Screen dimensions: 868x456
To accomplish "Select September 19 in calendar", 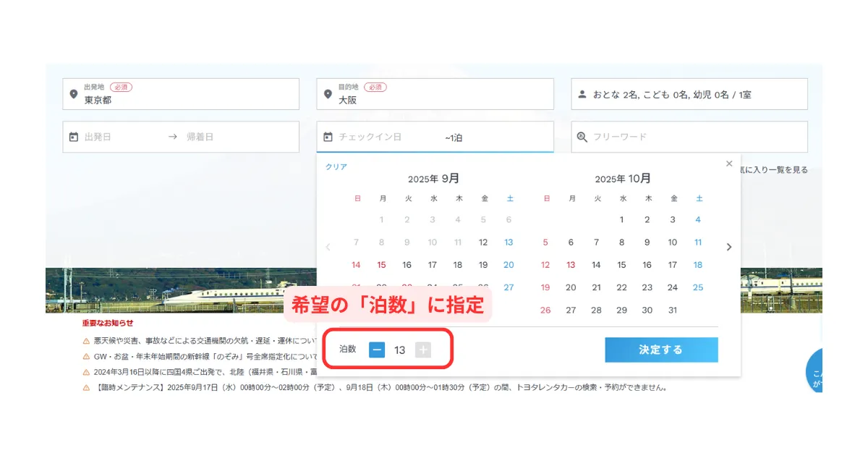I will coord(483,265).
